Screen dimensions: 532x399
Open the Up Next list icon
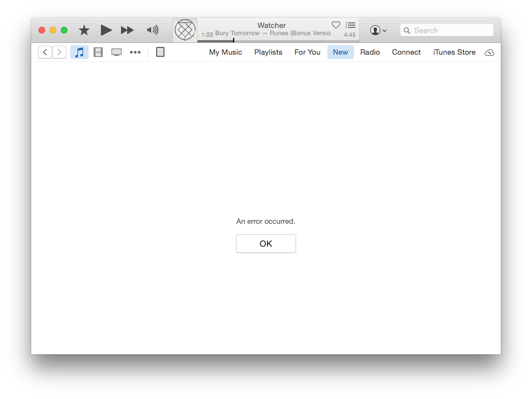click(350, 25)
